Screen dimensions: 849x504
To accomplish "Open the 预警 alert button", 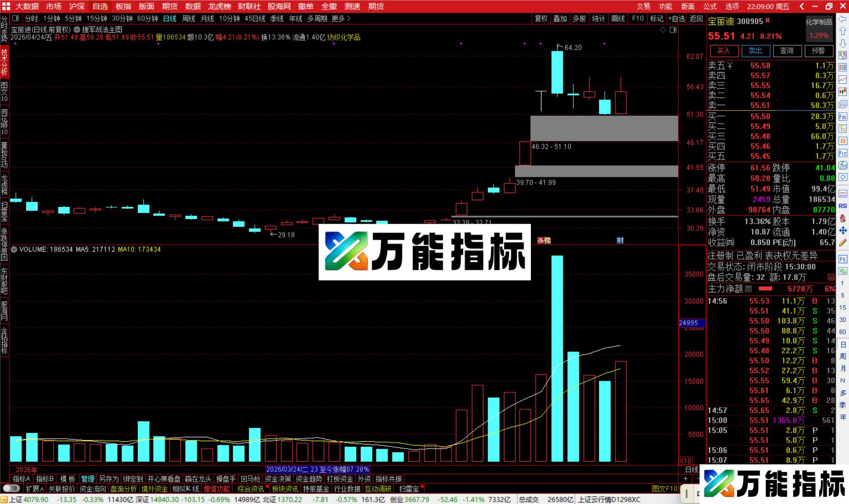I will [x=819, y=51].
